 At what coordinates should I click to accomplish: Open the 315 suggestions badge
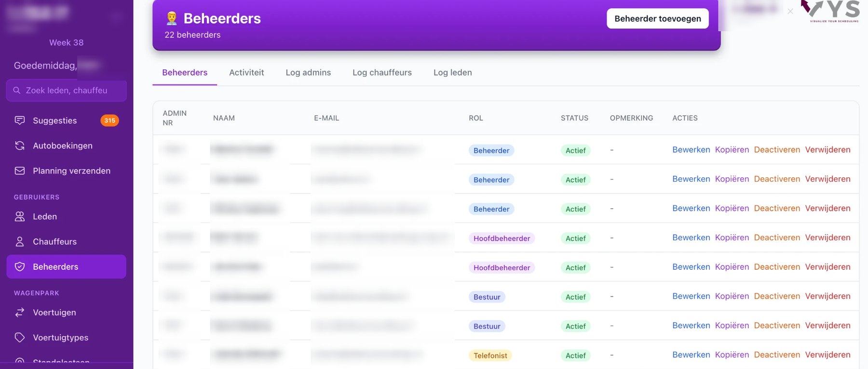109,120
